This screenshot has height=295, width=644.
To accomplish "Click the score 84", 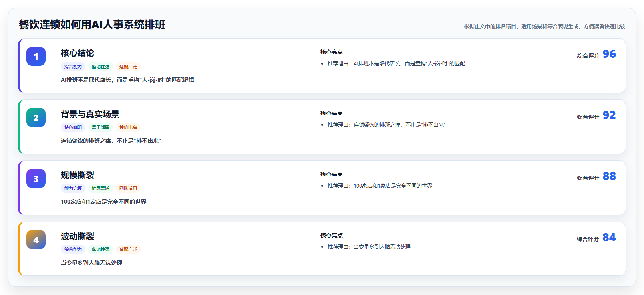I will [609, 238].
